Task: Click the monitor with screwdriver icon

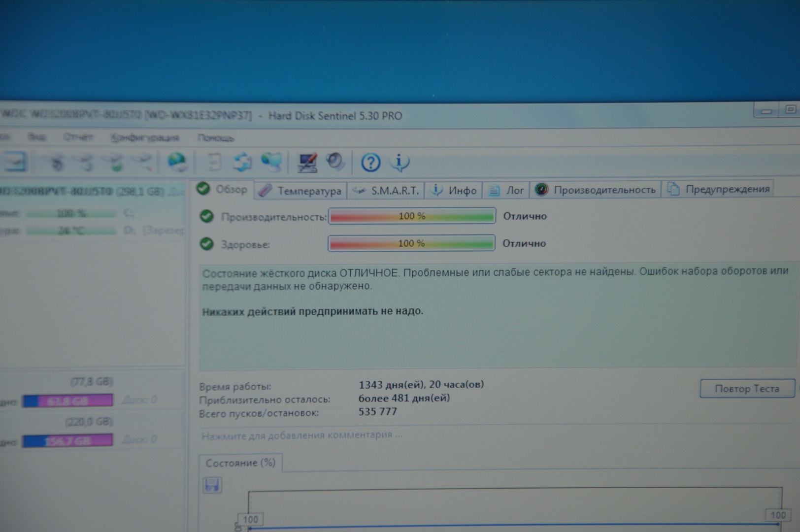Action: pyautogui.click(x=307, y=162)
